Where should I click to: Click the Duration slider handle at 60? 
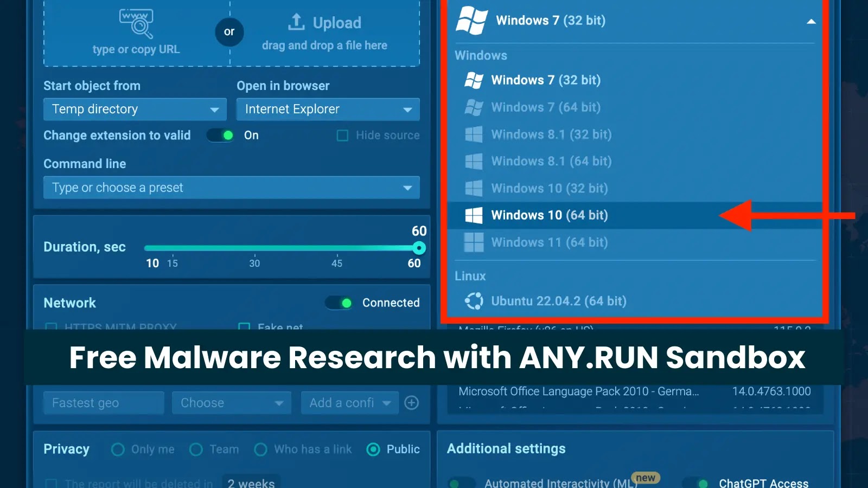(x=419, y=248)
